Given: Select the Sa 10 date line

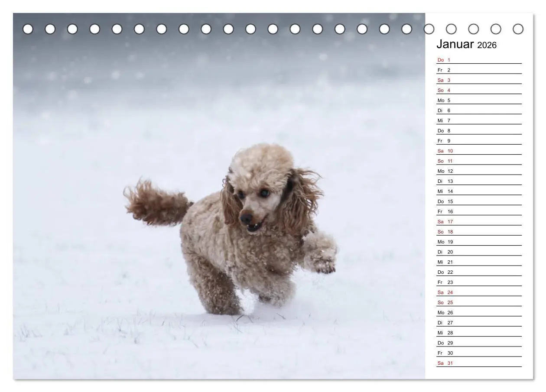Looking at the screenshot, I should 479,151.
